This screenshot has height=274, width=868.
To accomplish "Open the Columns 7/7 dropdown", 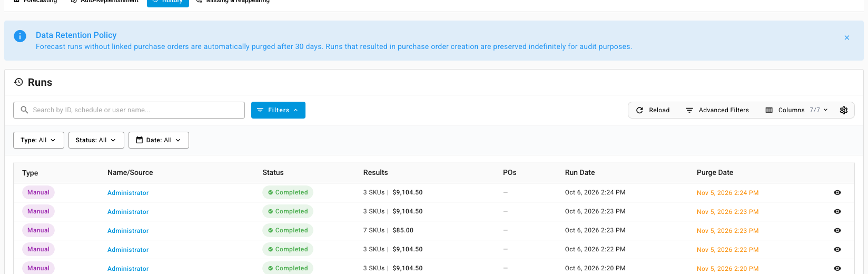I will coord(796,110).
